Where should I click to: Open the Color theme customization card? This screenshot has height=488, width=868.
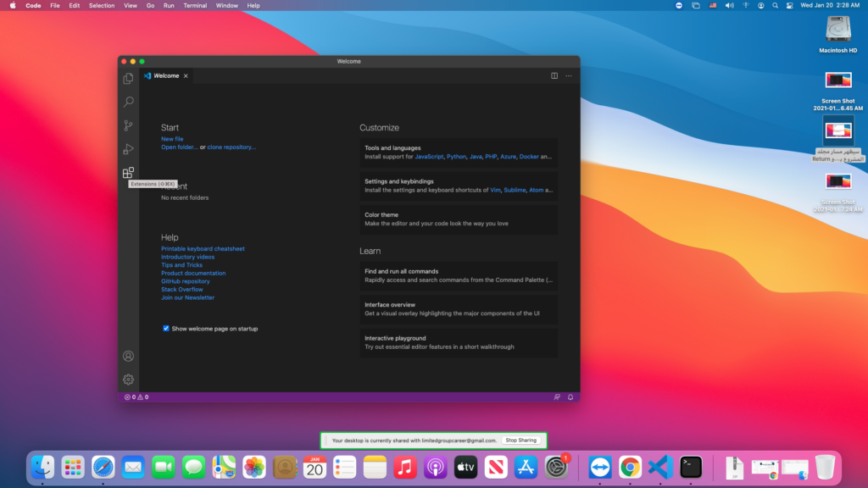click(459, 219)
